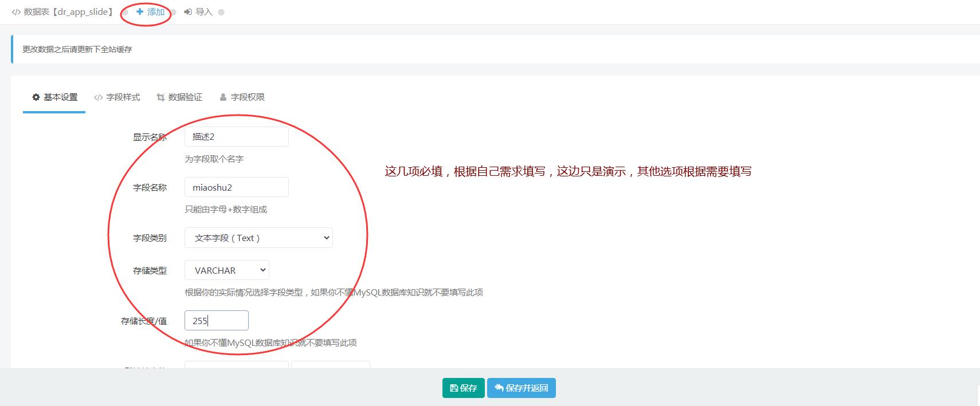Switch to the 基本设置 tab
The image size is (980, 406).
54,97
